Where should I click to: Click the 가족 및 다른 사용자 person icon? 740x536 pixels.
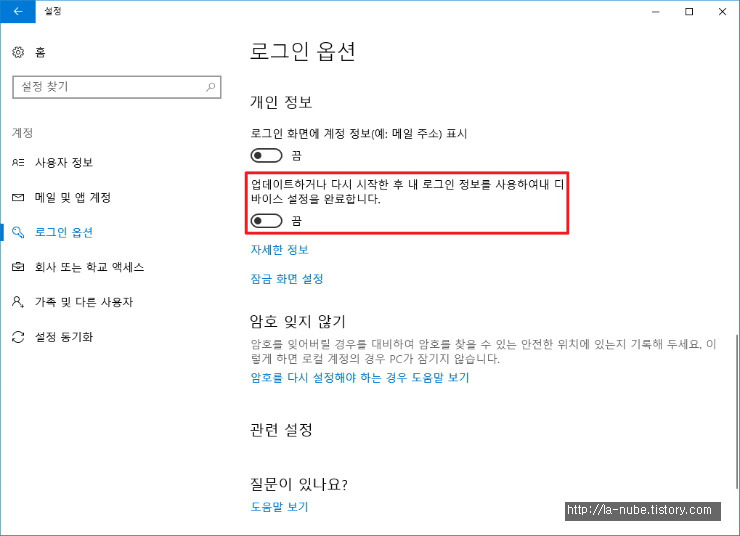point(18,302)
